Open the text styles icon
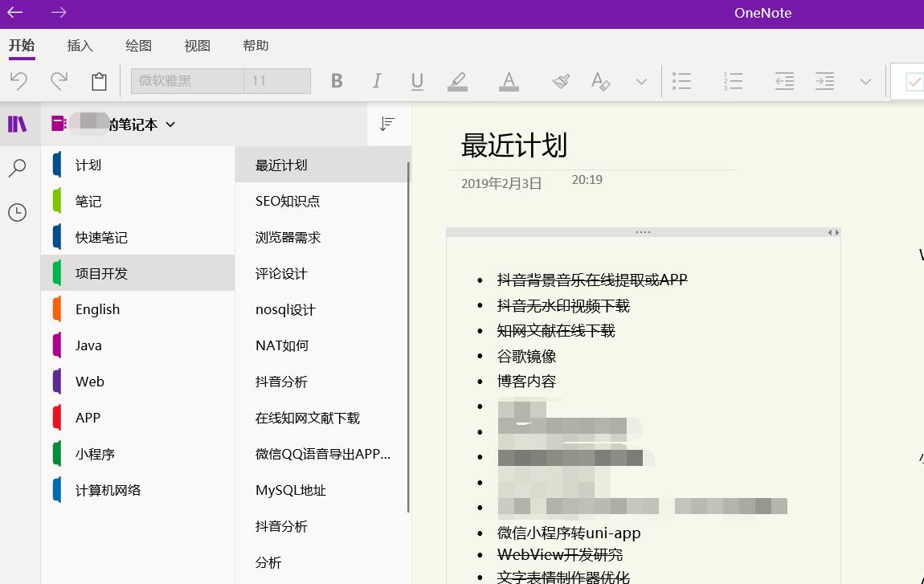Screen dimensions: 924x584 click(600, 81)
